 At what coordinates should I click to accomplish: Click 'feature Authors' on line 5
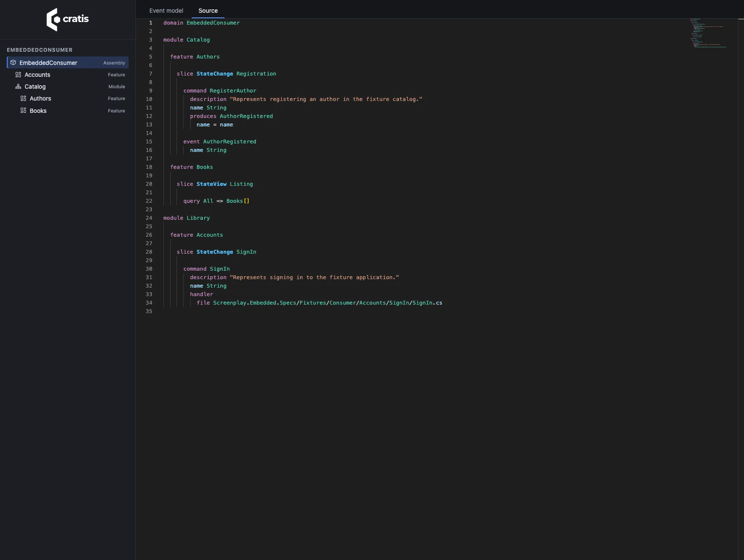(x=195, y=57)
